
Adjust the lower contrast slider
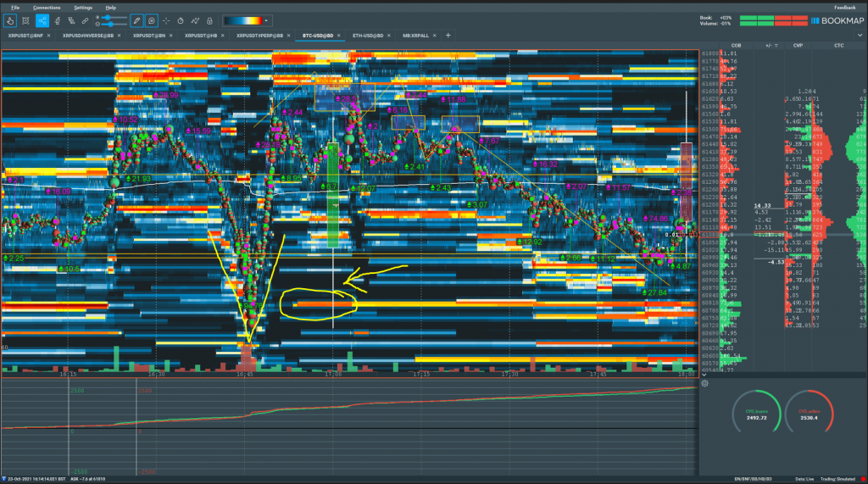pyautogui.click(x=113, y=25)
